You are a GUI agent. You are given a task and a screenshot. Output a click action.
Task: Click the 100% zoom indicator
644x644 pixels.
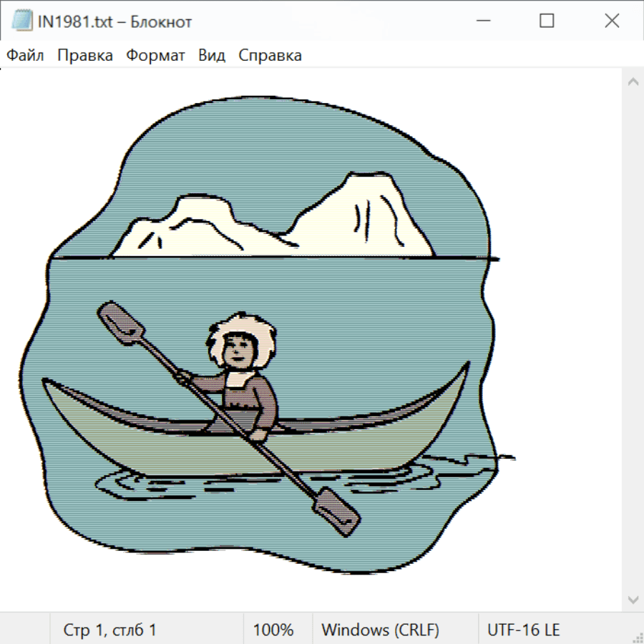(x=273, y=630)
